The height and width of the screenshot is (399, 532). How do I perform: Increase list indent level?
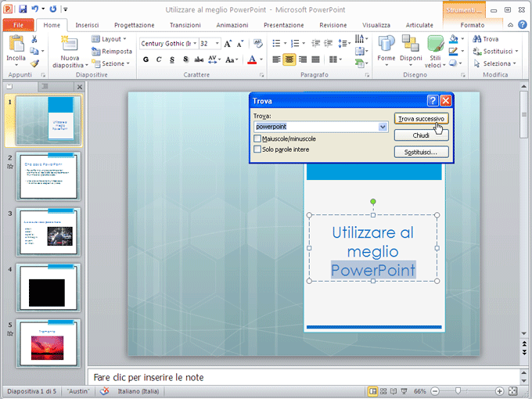tap(328, 43)
